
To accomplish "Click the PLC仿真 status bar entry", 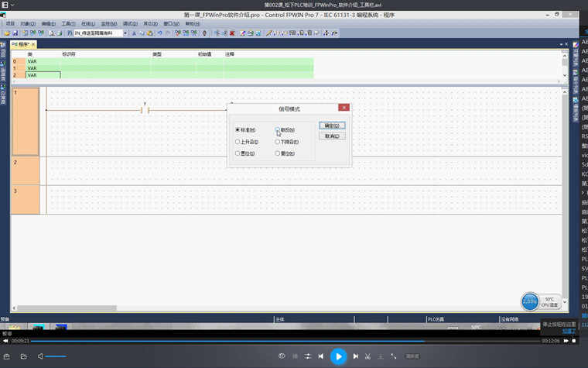I will [436, 319].
